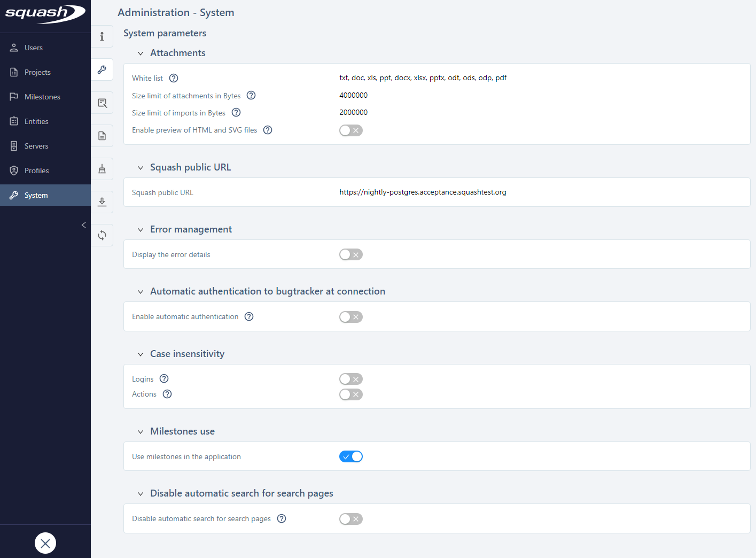Collapse the sidebar with the chevron
The height and width of the screenshot is (558, 756).
(83, 225)
